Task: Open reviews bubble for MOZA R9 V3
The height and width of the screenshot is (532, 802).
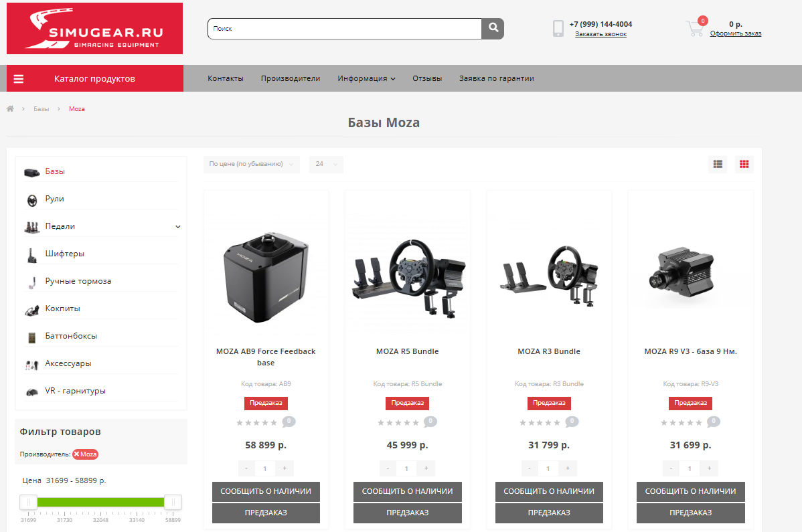Action: point(714,422)
